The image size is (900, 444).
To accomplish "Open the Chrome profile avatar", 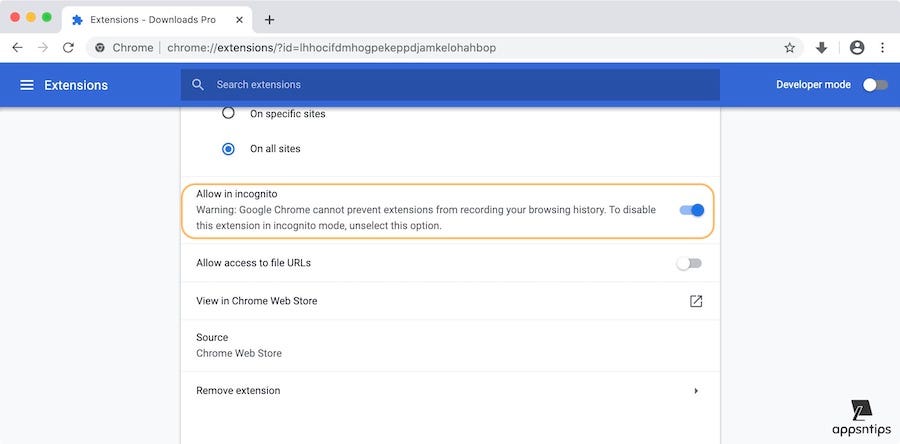I will 857,48.
